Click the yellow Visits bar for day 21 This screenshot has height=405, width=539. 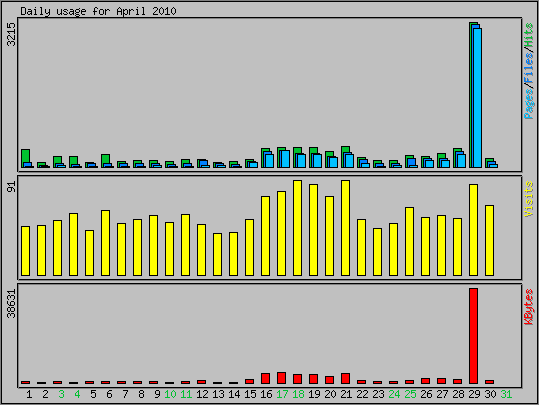345,228
